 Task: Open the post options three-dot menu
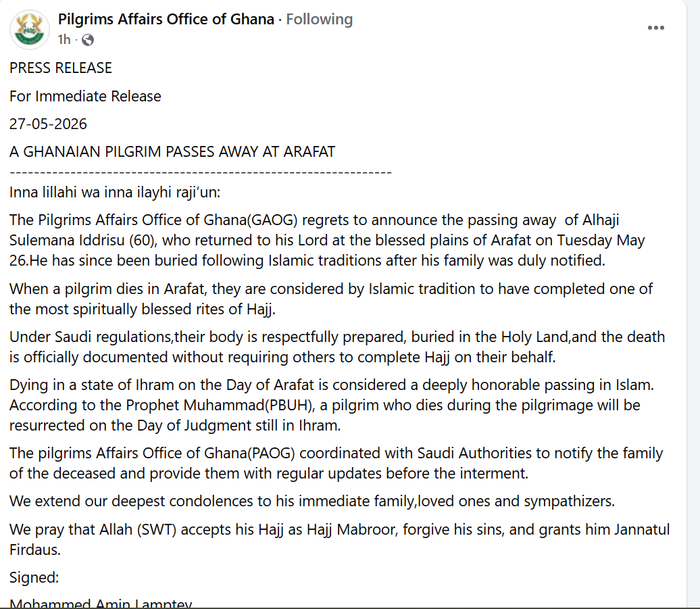[656, 28]
